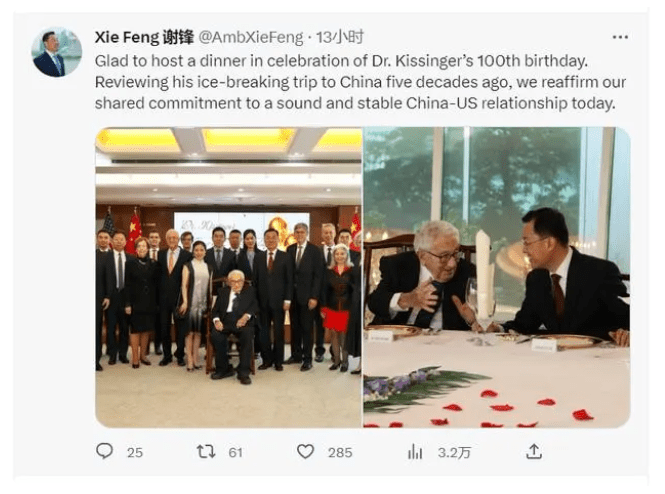Open the @AmbXieFeng handle link

click(x=251, y=37)
